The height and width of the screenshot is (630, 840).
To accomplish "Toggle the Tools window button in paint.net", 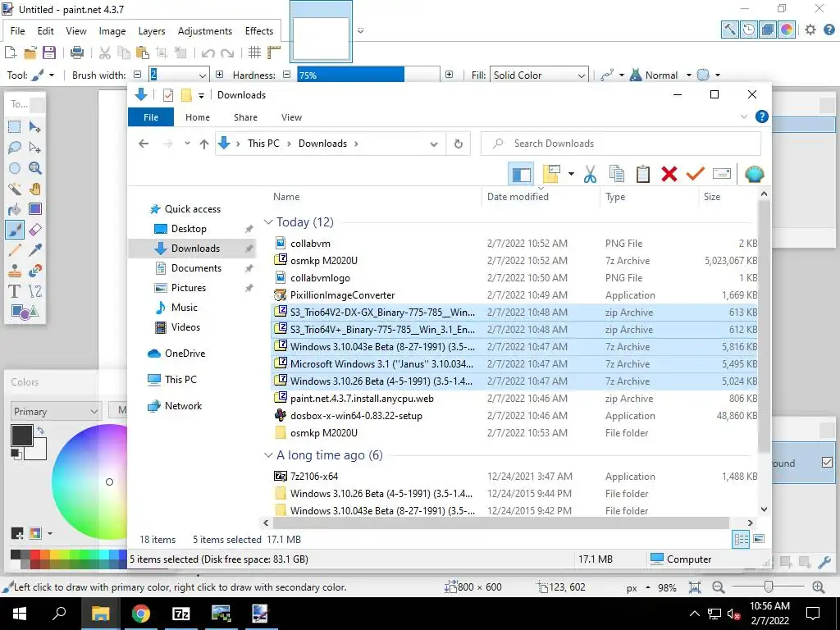I will coord(729,30).
